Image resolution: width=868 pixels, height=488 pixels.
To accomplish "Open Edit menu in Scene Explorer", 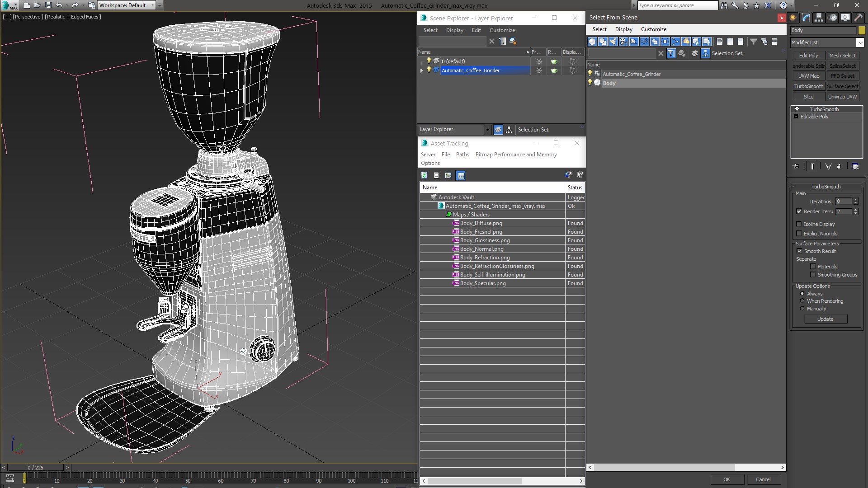I will tap(476, 30).
